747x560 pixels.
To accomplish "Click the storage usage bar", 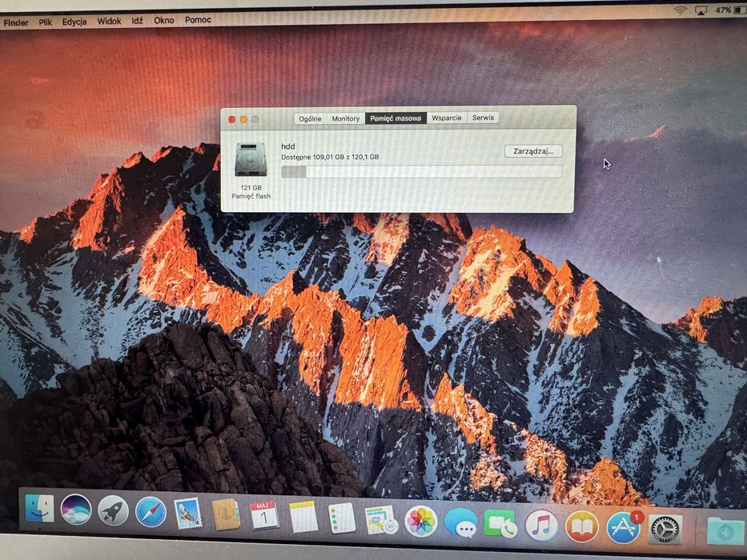I will point(421,171).
